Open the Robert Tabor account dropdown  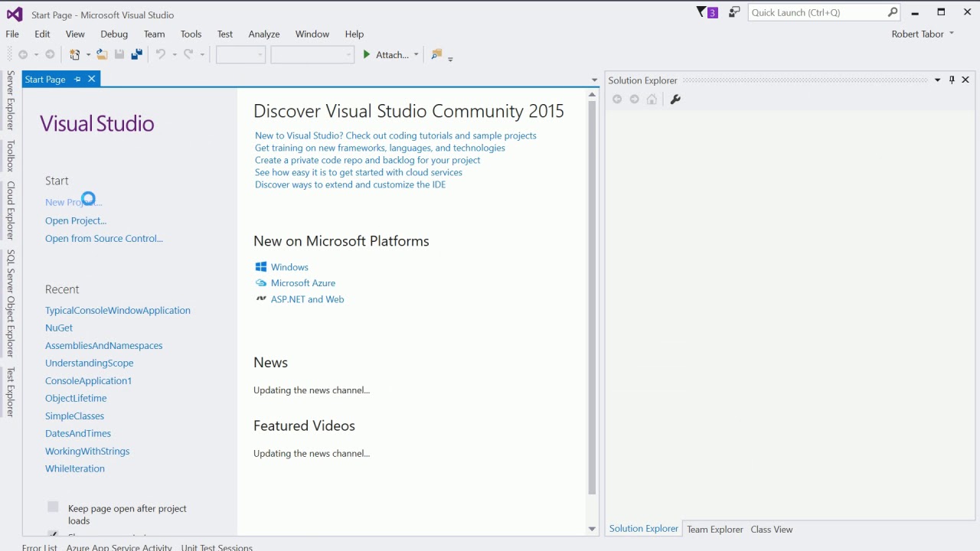click(x=923, y=34)
